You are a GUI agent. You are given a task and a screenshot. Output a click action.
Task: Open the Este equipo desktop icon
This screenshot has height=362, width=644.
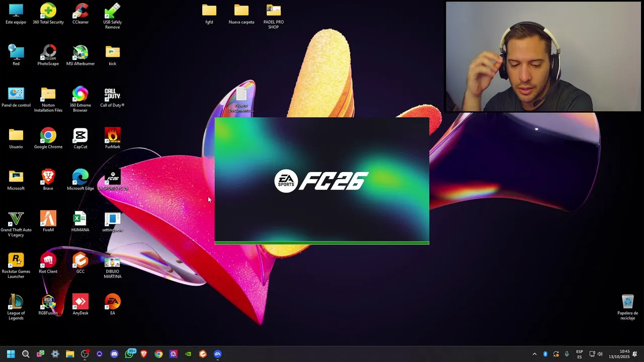click(x=16, y=14)
